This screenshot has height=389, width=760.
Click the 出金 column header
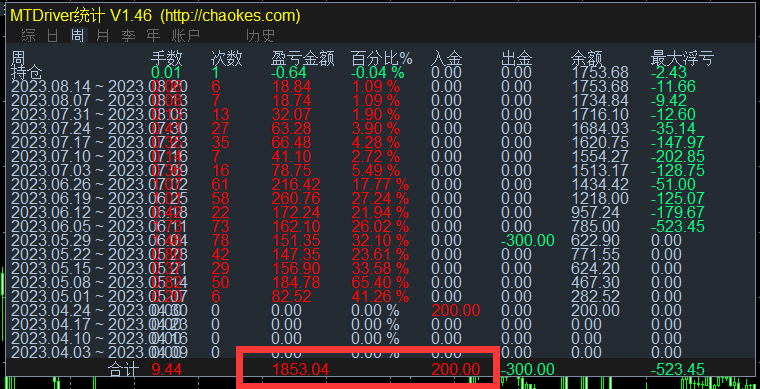click(517, 59)
